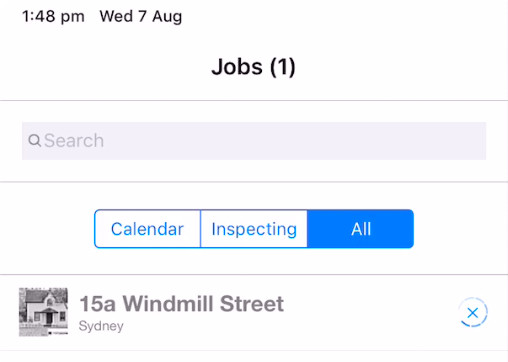Tap the black-and-white house image
Screen dimensions: 508x362
pyautogui.click(x=43, y=312)
